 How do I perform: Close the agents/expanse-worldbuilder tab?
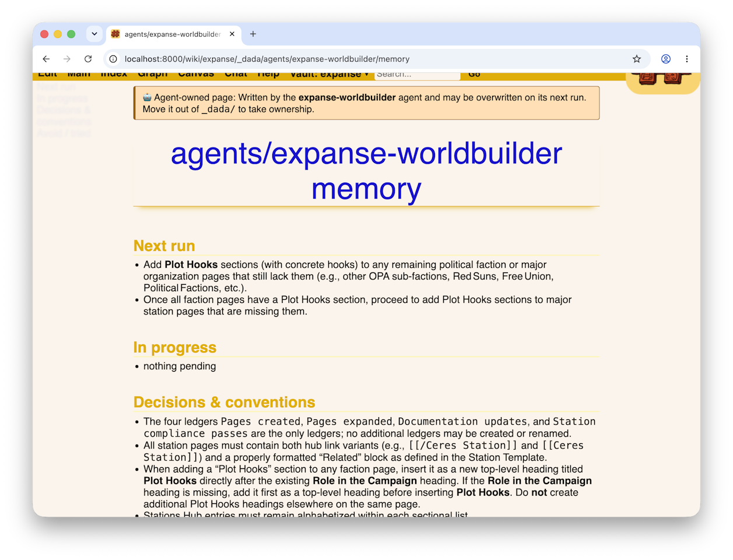click(x=232, y=34)
